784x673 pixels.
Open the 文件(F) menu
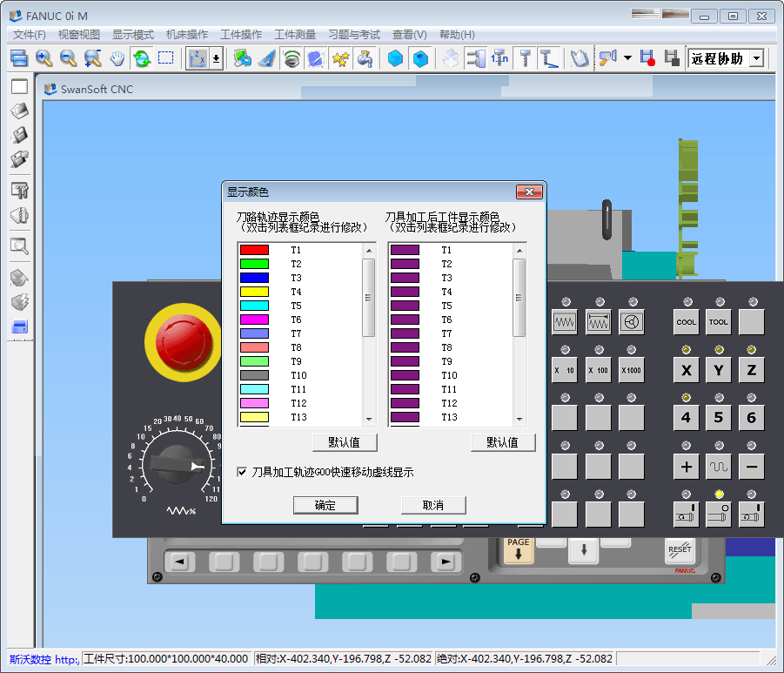pyautogui.click(x=29, y=35)
